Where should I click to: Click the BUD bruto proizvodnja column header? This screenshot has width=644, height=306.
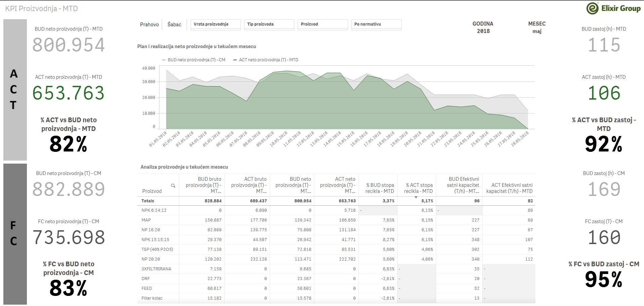202,185
